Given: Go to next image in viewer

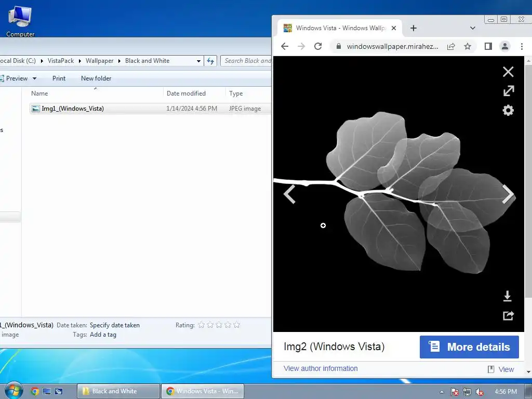Looking at the screenshot, I should click(508, 194).
